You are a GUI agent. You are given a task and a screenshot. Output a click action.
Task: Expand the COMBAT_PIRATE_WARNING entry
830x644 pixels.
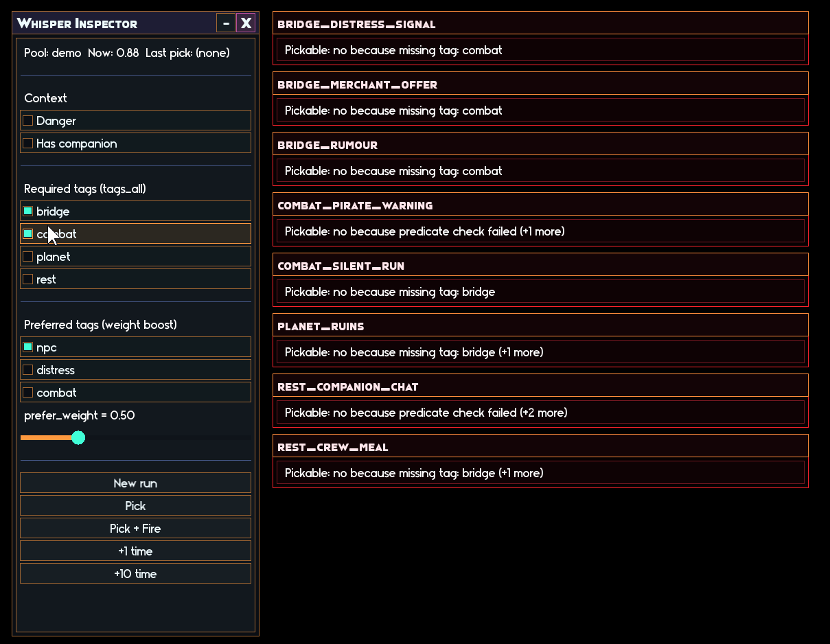click(x=540, y=205)
